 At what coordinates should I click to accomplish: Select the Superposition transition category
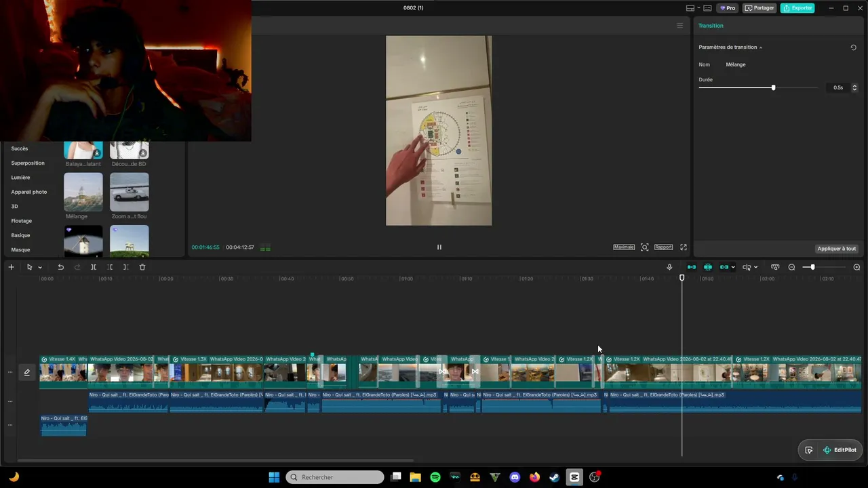(28, 163)
